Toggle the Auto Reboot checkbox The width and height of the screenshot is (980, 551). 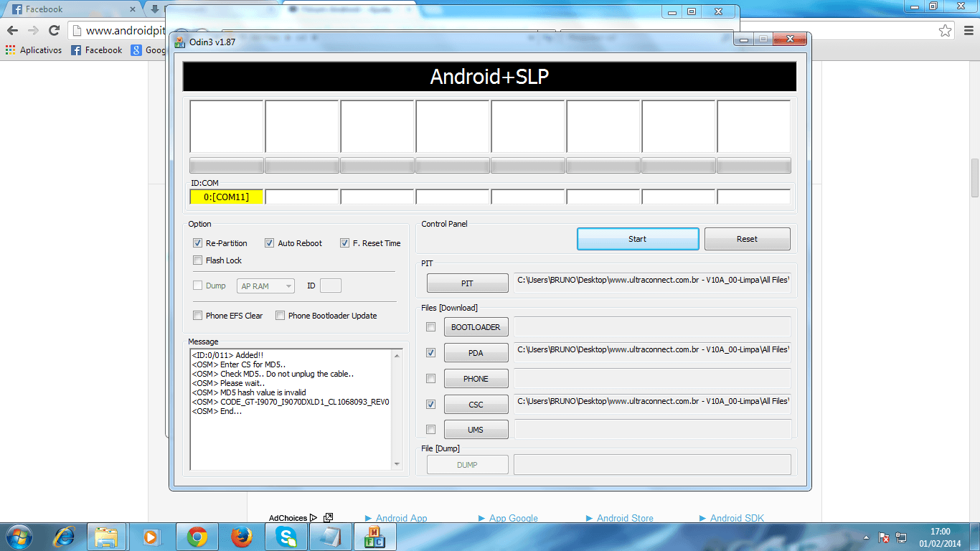click(x=270, y=243)
